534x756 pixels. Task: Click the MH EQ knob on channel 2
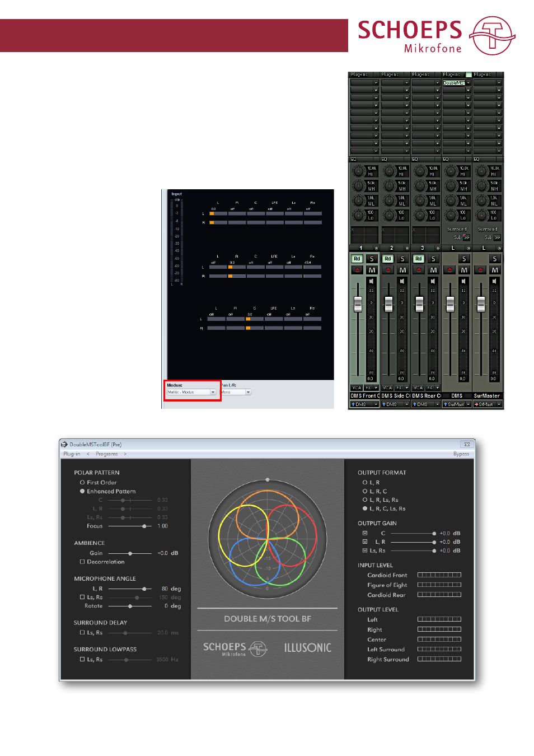click(389, 186)
